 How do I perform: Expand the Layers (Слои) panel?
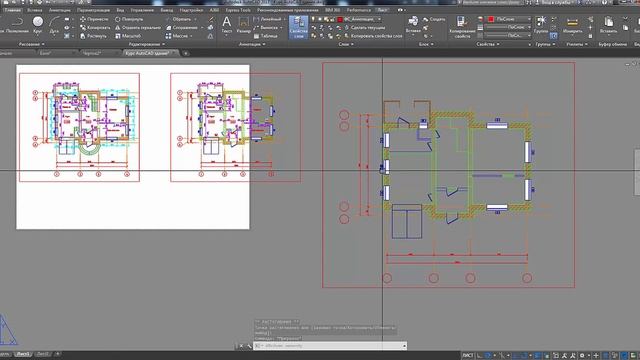pyautogui.click(x=346, y=44)
